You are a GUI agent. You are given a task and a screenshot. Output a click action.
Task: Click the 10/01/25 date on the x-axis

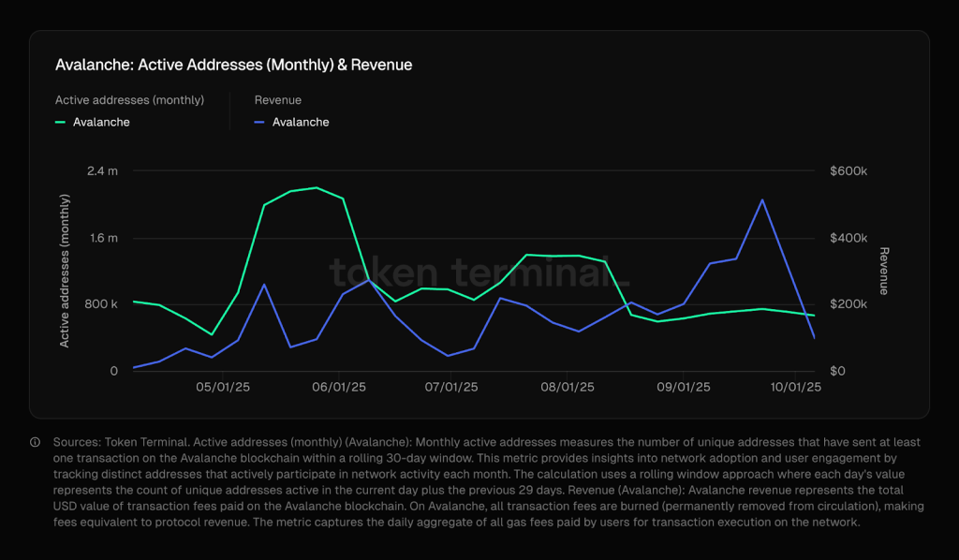[x=795, y=387]
